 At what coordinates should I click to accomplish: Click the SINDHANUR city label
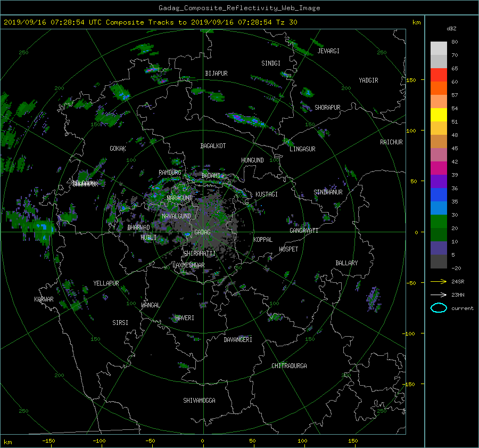[328, 192]
